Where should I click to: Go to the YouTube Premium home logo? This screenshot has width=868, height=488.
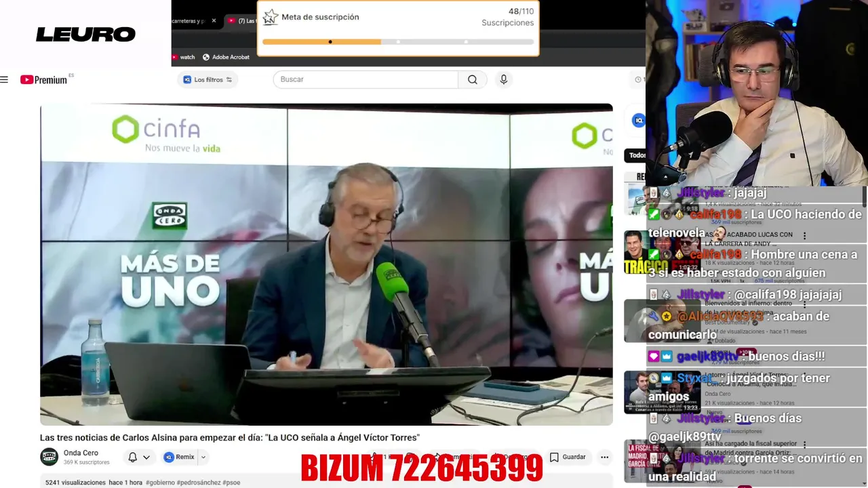(x=44, y=79)
